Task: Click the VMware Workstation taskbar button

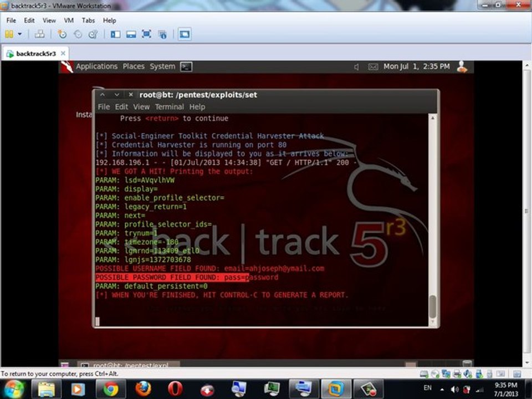Action: coord(336,389)
